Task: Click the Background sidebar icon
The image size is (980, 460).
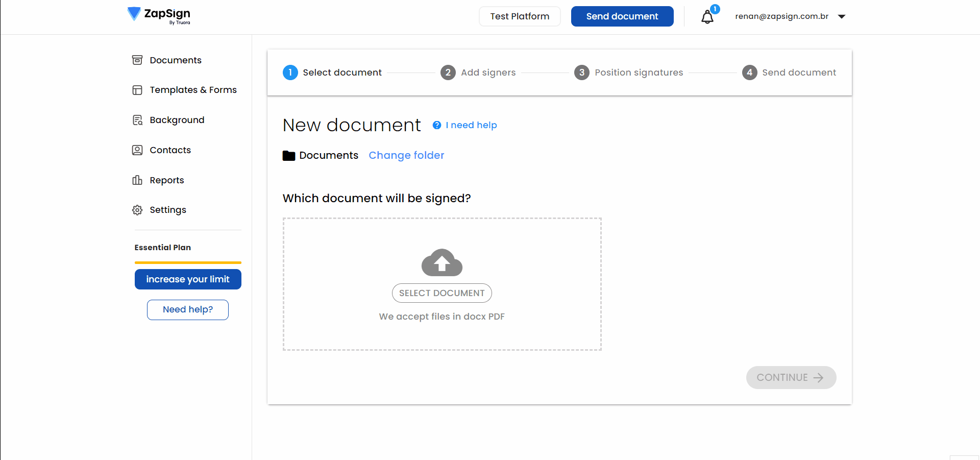Action: pyautogui.click(x=137, y=119)
